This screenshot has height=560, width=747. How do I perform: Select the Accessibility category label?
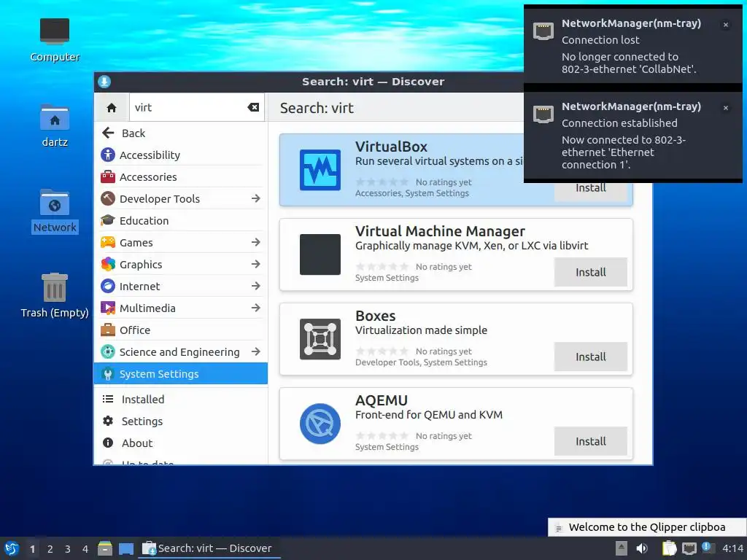[x=150, y=155]
